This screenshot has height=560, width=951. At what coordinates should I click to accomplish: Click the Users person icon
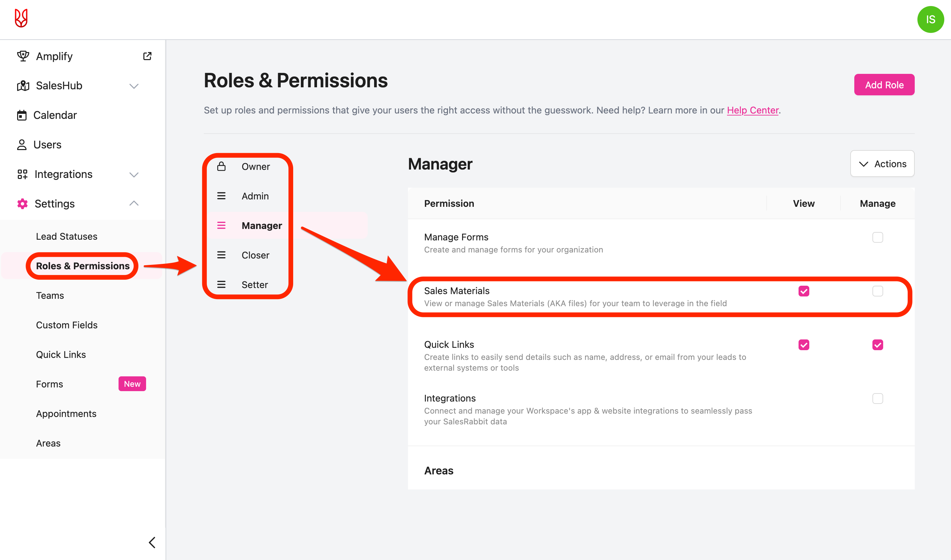coord(22,144)
